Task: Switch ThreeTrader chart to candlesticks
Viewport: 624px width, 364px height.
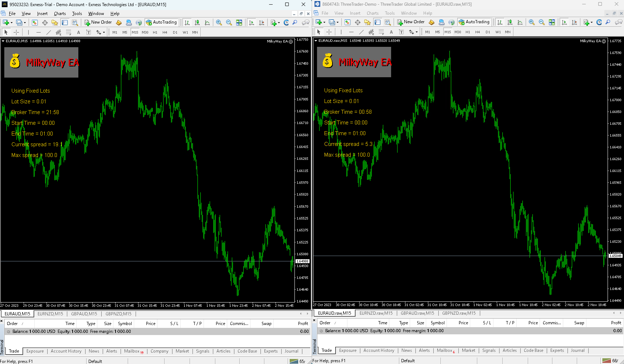Action: click(x=510, y=22)
